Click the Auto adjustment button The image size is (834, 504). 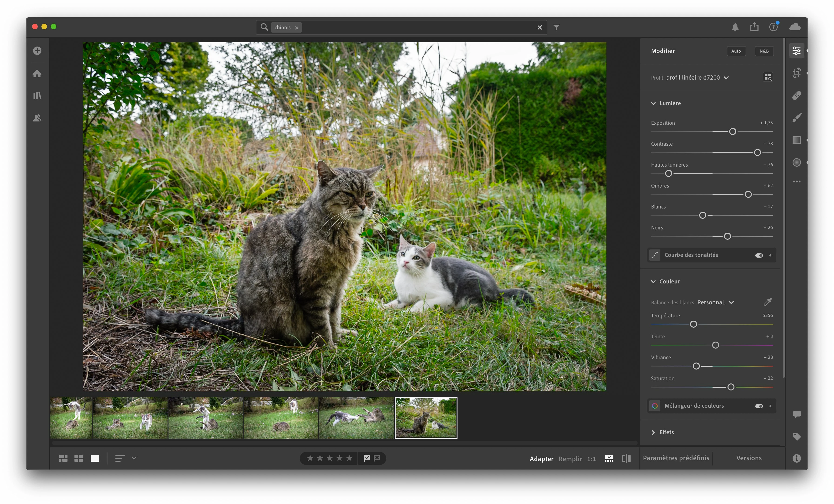click(x=736, y=51)
